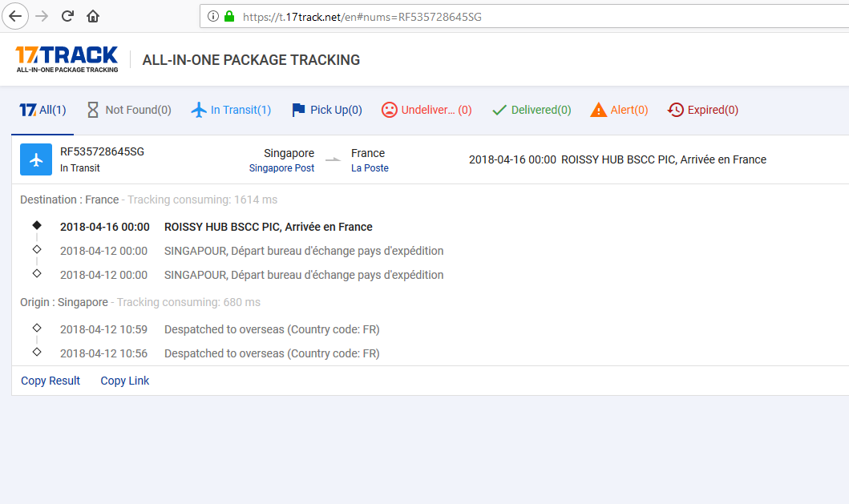The image size is (849, 504).
Task: Reload the page with the refresh icon
Action: coord(67,16)
